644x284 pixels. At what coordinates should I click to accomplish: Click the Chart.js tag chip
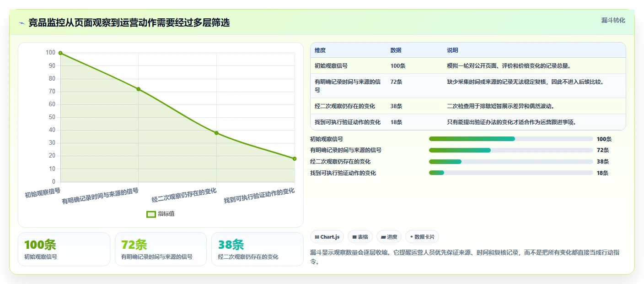pyautogui.click(x=327, y=237)
